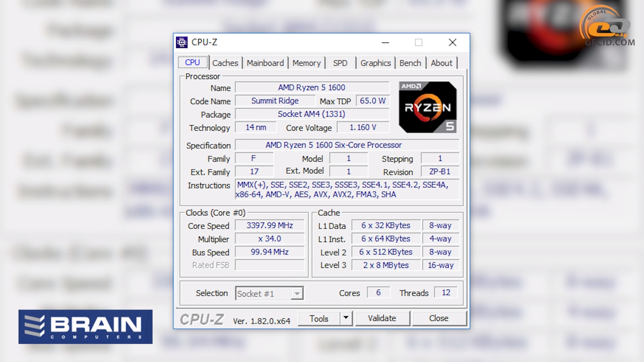This screenshot has width=644, height=362.
Task: Click the Level 3 value 2 x 8 MBytes
Action: point(386,265)
